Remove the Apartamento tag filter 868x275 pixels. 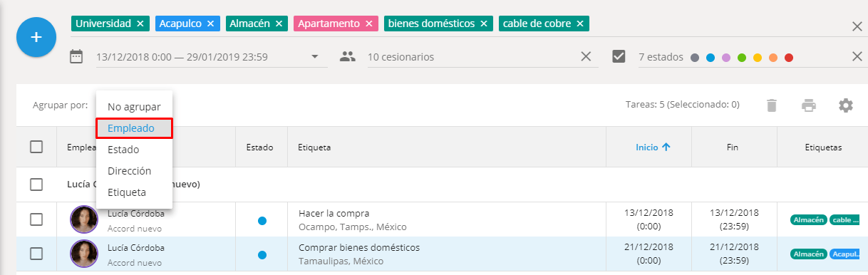coord(369,24)
